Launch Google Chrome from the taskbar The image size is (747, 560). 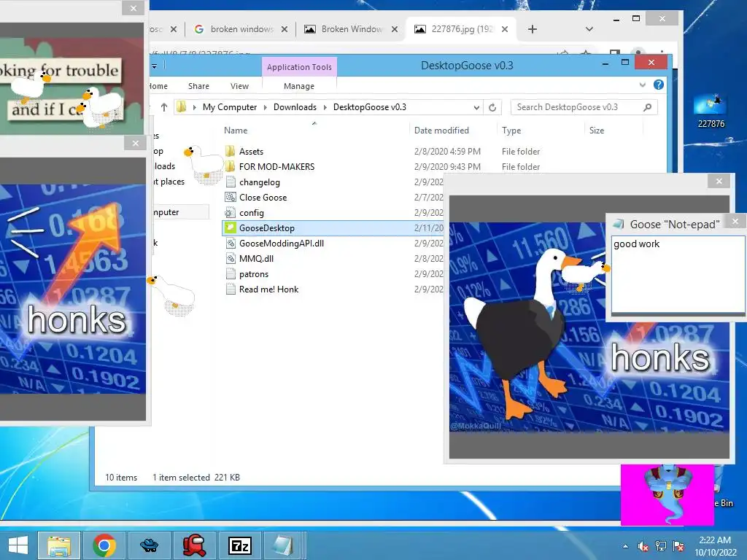(104, 545)
